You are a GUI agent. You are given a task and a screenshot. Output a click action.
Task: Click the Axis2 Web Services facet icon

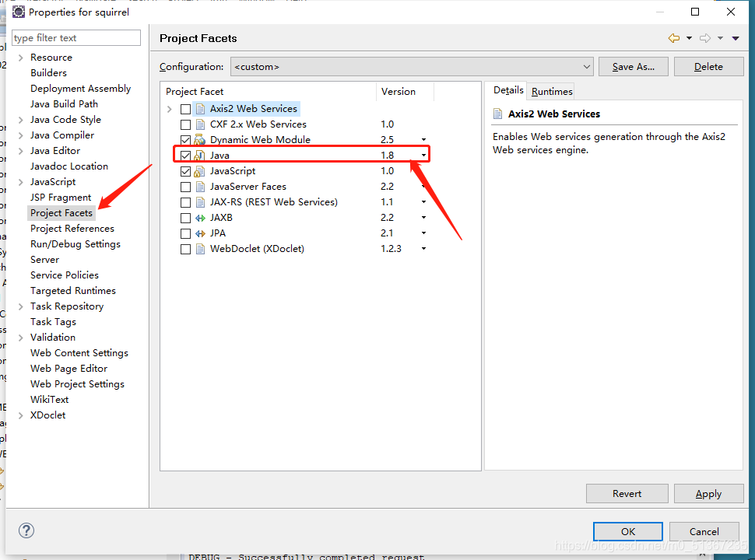pyautogui.click(x=200, y=109)
